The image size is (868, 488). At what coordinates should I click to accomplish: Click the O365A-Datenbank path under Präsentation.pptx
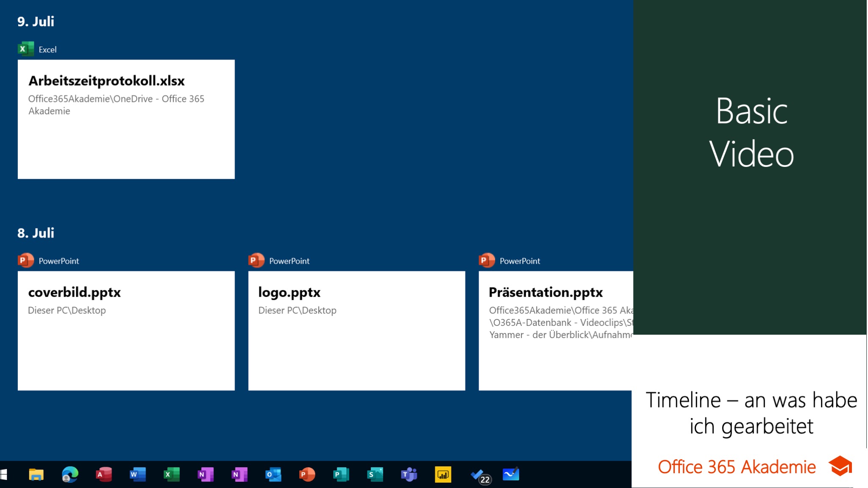561,322
